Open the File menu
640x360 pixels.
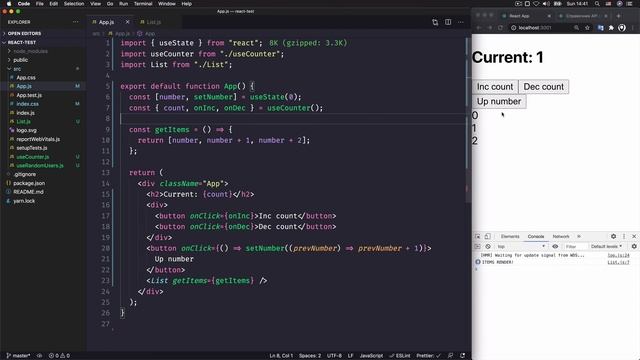40,4
